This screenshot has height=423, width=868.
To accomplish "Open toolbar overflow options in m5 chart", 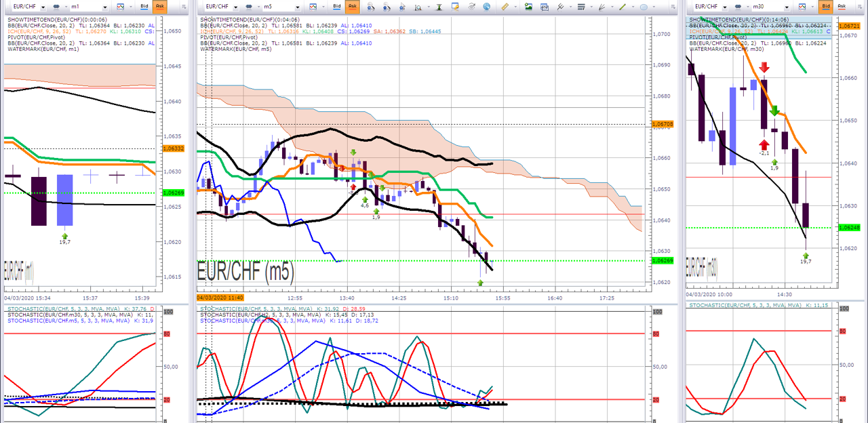I will (x=674, y=7).
